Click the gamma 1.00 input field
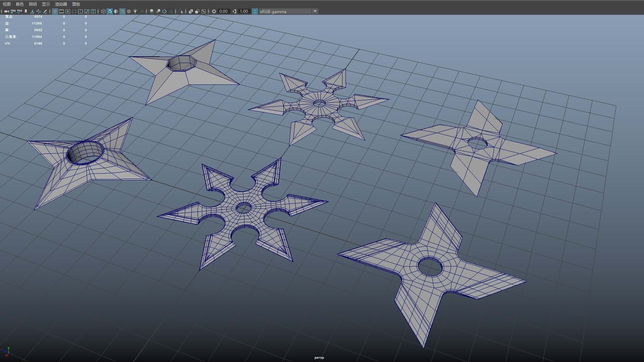Screen dimensions: 644x362 tap(244, 11)
